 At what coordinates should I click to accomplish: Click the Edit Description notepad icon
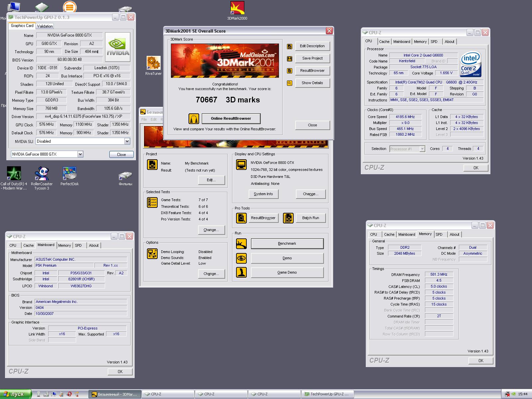(x=290, y=46)
